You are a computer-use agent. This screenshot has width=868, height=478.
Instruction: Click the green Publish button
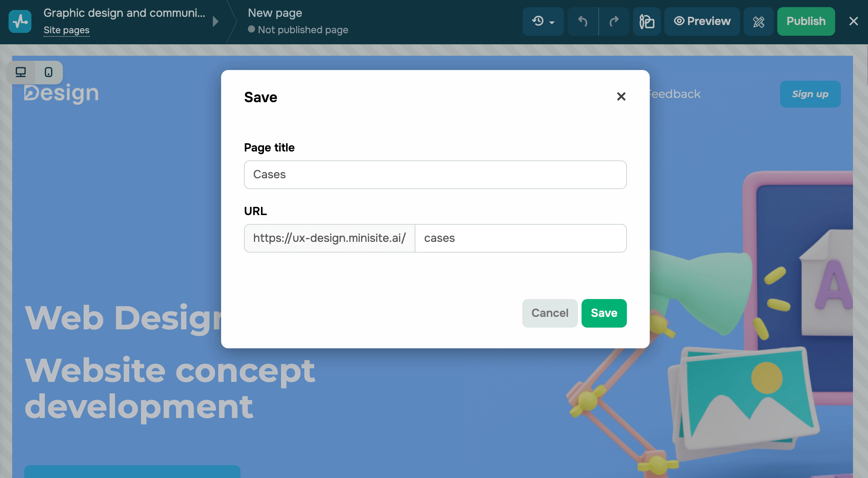click(x=806, y=21)
